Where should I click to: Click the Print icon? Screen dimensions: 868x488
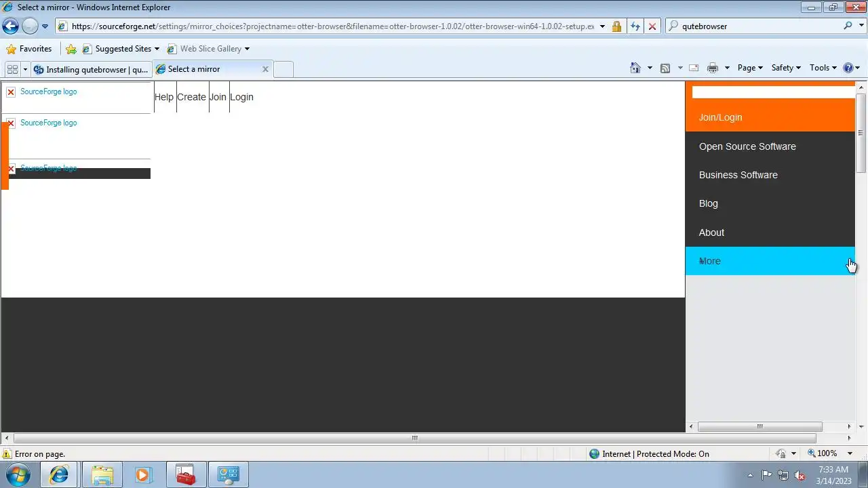coord(712,68)
